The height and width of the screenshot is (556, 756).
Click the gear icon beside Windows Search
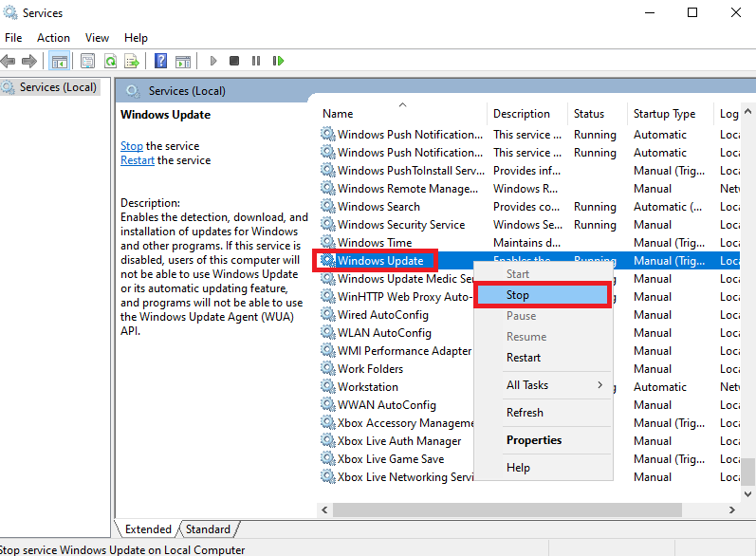point(328,207)
